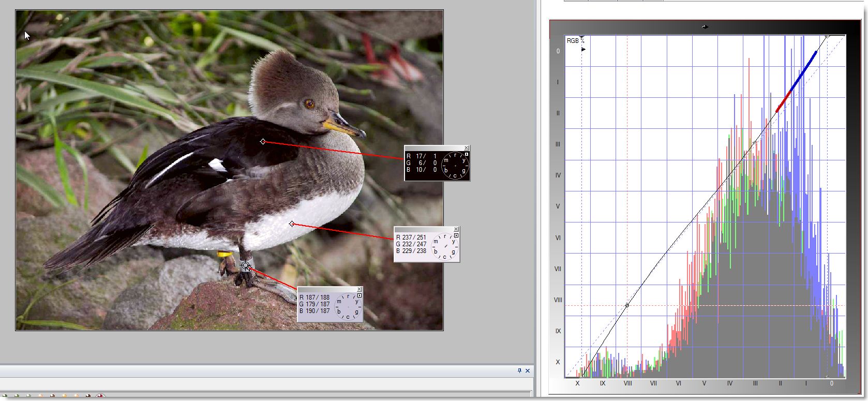Click zone label II on the left scale
This screenshot has width=868, height=401.
(x=558, y=113)
